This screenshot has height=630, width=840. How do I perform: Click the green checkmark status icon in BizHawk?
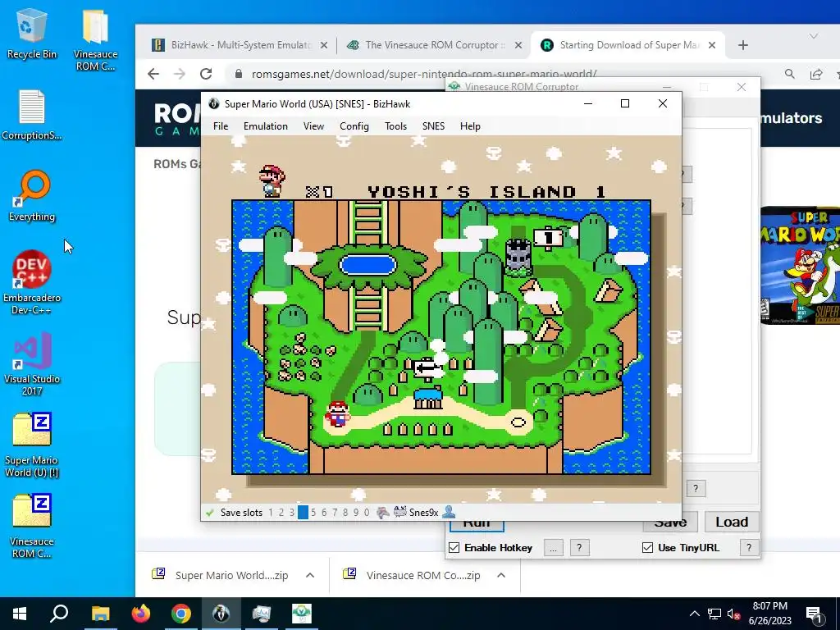(210, 513)
